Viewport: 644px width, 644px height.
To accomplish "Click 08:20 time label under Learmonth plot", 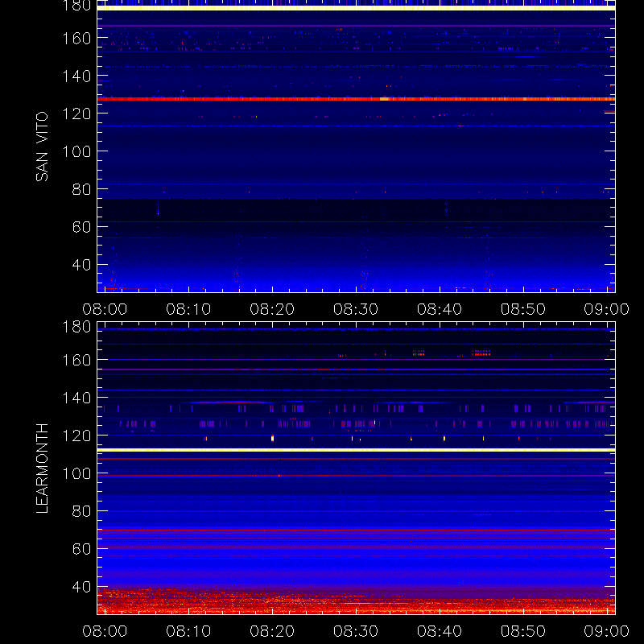I will (272, 631).
